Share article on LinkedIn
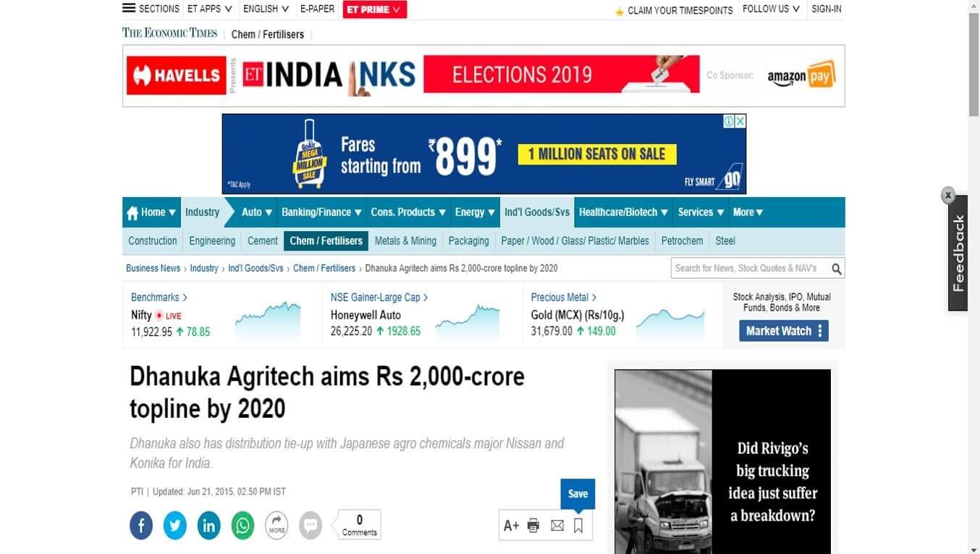980x554 pixels. (x=209, y=525)
